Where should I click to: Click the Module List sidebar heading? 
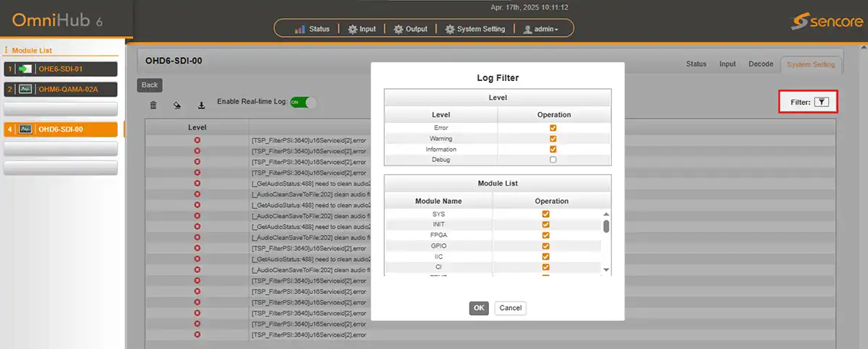click(31, 51)
